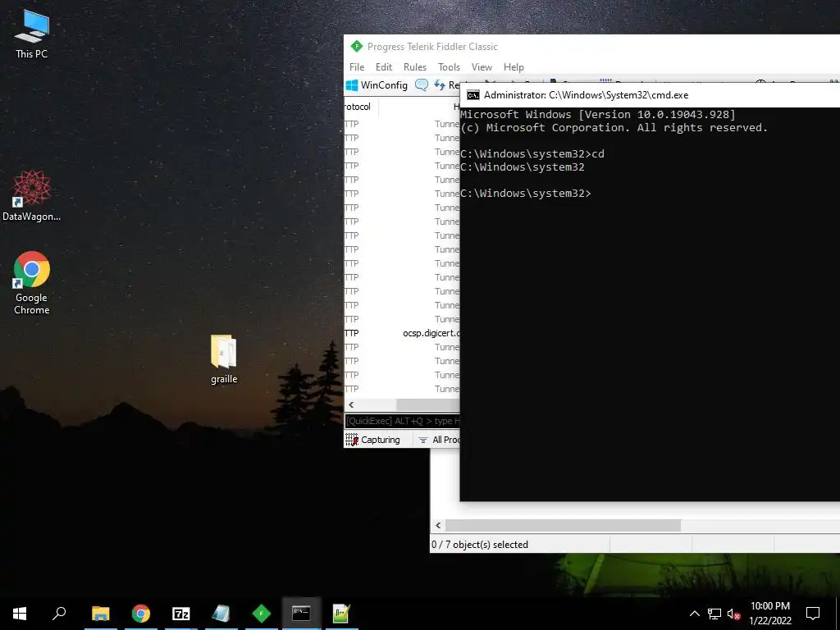The width and height of the screenshot is (840, 630).
Task: Click the '0 / 7 object(s) selected' status text
Action: point(480,545)
